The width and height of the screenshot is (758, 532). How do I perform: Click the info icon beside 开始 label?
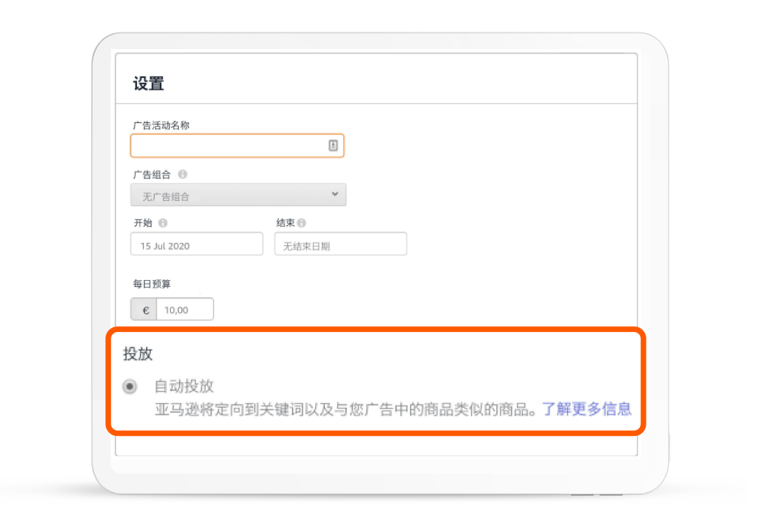point(163,222)
